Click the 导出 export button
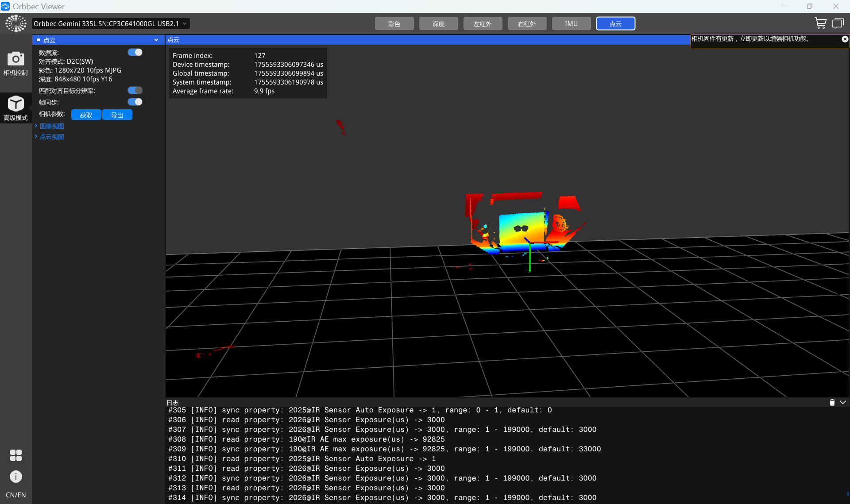850x504 pixels. (x=117, y=115)
